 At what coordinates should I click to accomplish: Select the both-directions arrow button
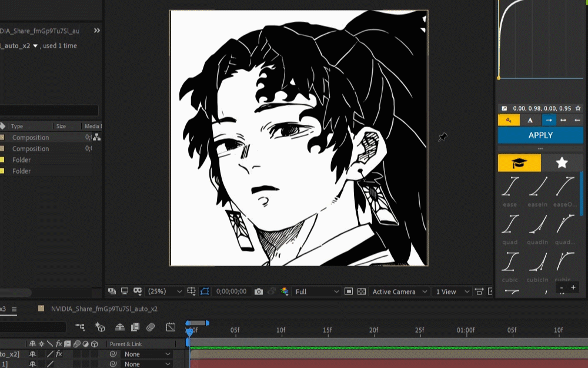coord(563,120)
